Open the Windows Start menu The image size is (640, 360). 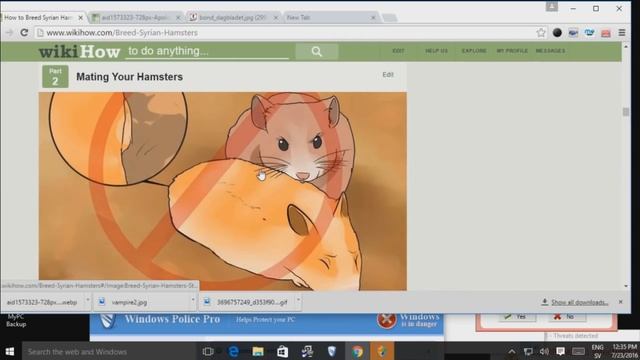coord(10,351)
